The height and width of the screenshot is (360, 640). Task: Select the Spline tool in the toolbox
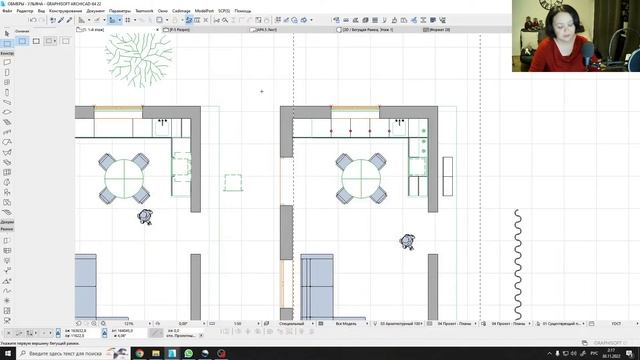[7, 291]
